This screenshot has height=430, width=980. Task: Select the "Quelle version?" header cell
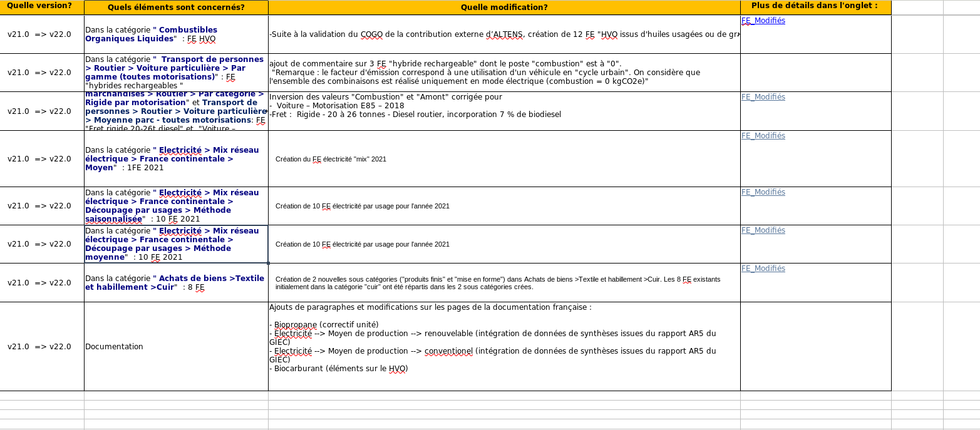[x=42, y=7]
